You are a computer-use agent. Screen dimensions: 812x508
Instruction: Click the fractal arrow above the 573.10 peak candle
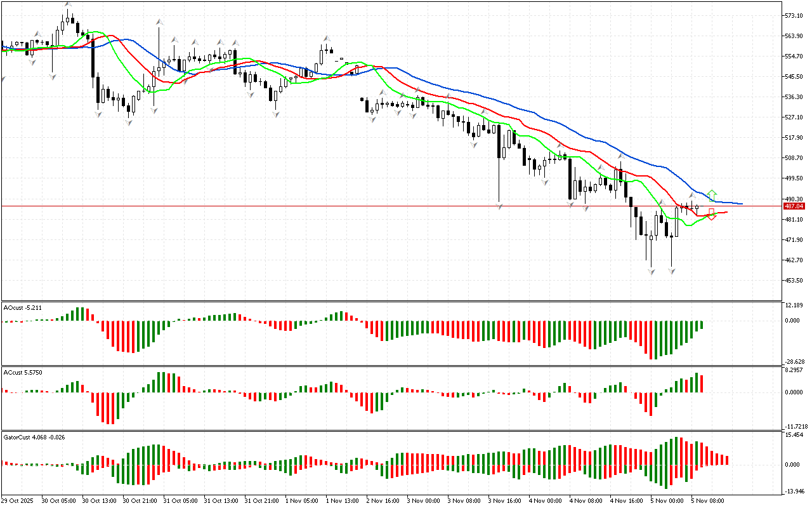pos(68,5)
